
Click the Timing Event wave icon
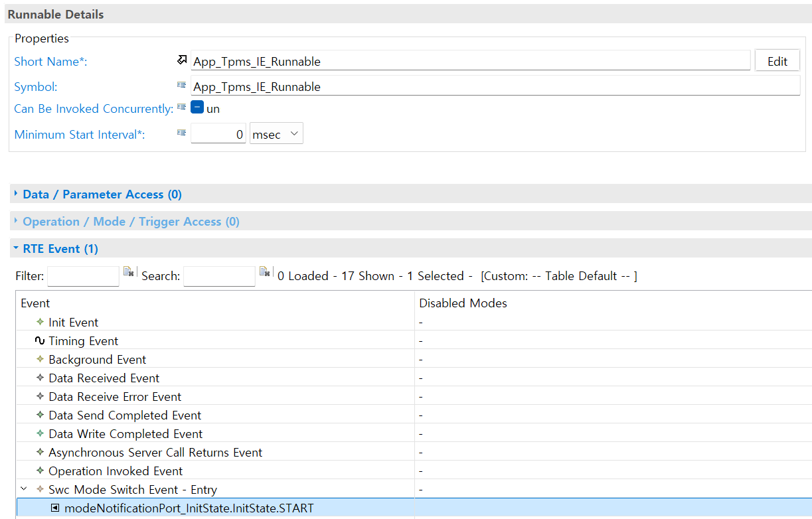pos(40,341)
